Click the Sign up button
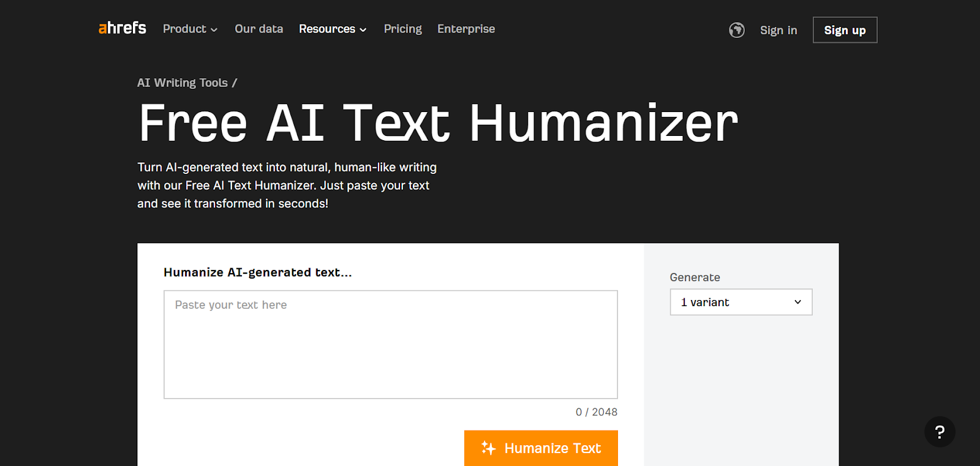 [x=845, y=30]
